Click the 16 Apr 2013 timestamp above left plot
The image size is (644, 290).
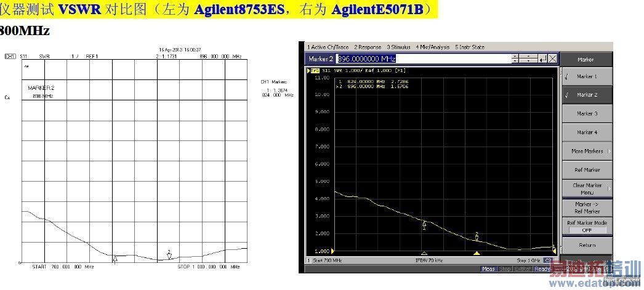pos(180,50)
